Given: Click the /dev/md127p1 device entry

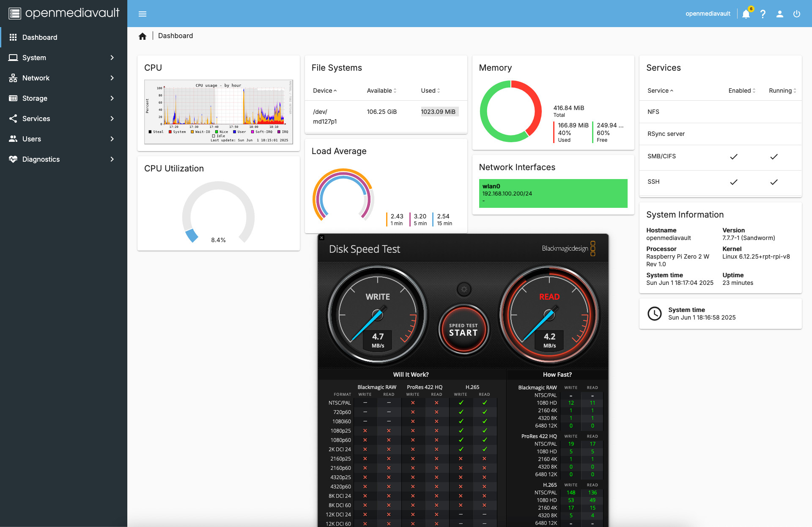Looking at the screenshot, I should click(x=325, y=117).
